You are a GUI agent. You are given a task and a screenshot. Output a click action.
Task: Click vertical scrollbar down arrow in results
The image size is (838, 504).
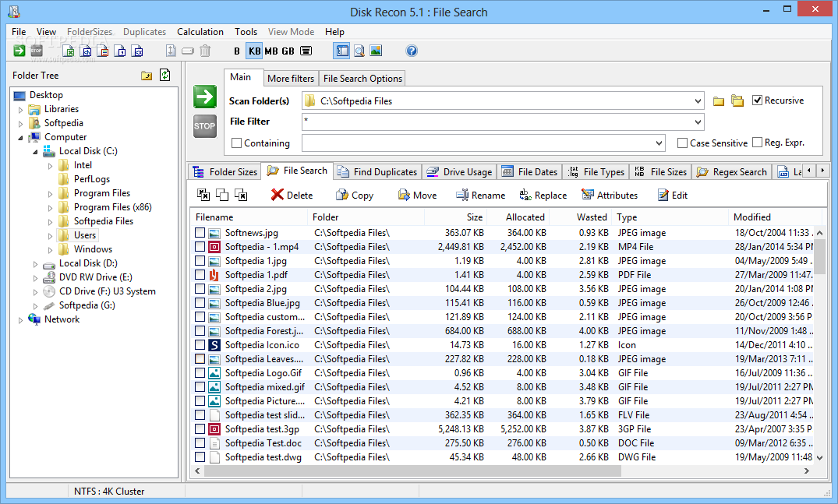[819, 457]
